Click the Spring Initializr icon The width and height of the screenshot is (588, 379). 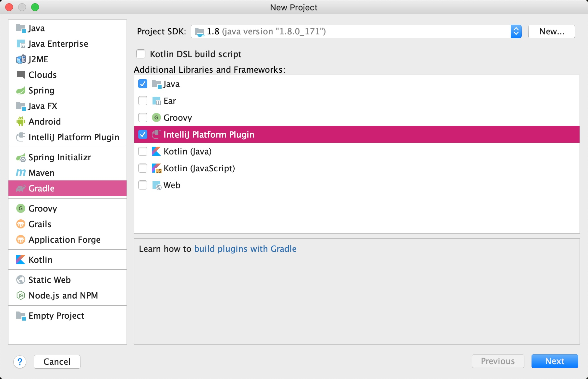21,158
